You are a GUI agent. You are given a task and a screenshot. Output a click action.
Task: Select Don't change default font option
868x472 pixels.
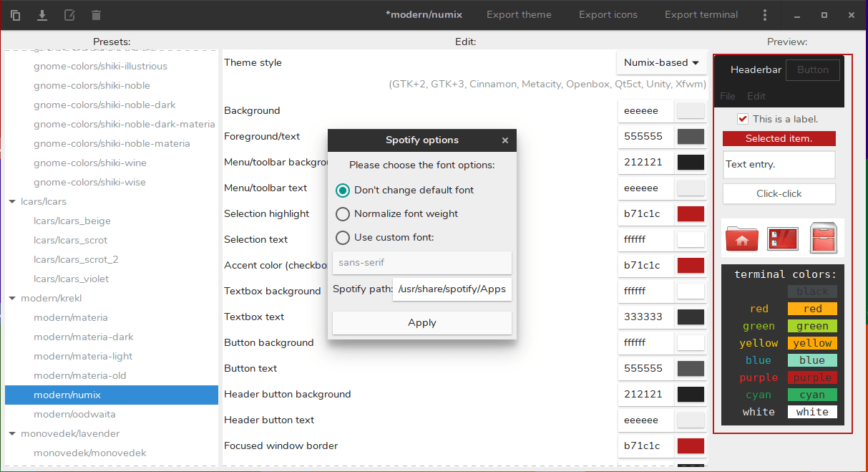(x=343, y=191)
